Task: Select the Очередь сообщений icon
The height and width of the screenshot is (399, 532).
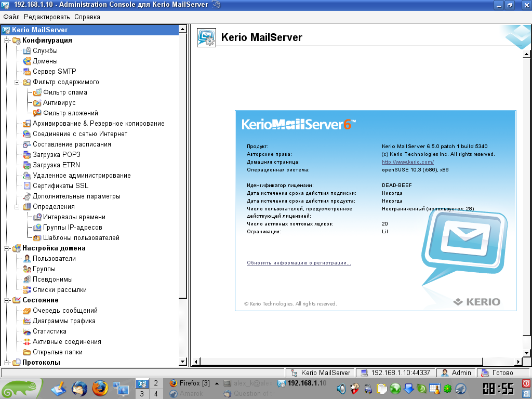Action: 27,311
